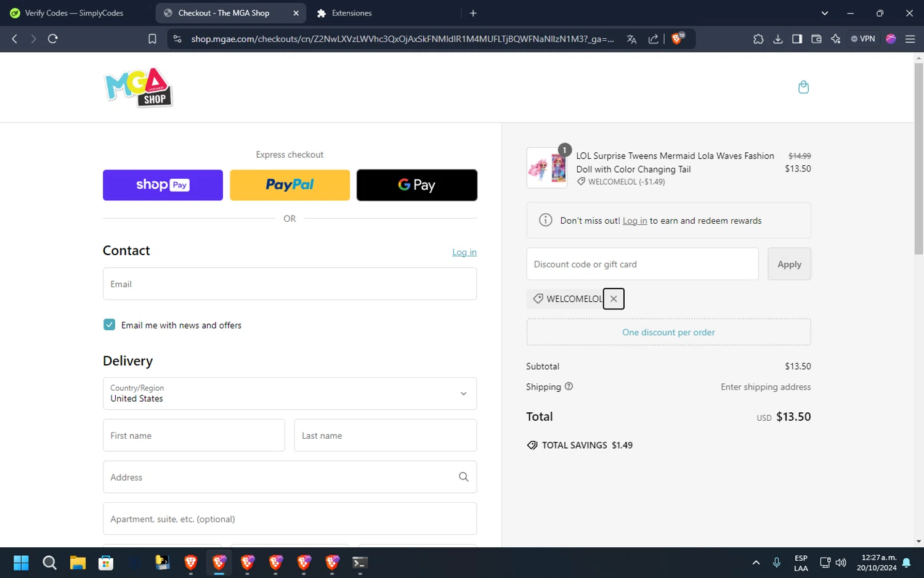Focus the Discount code or gift card field
Viewport: 924px width, 578px height.
coord(642,264)
